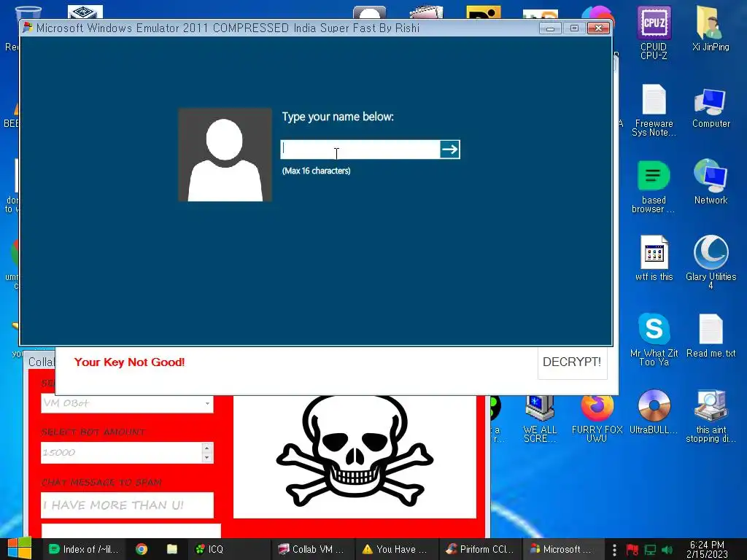Click 'Type your name below:' label
Screen dimensions: 747x560
pyautogui.click(x=338, y=117)
